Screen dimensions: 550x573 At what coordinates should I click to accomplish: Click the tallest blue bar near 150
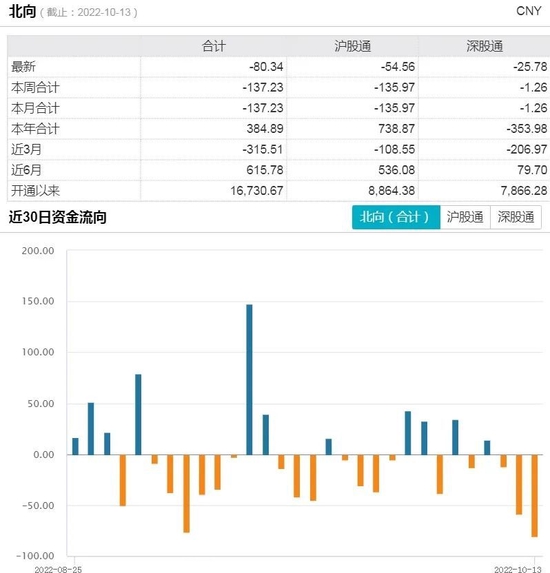click(x=249, y=380)
